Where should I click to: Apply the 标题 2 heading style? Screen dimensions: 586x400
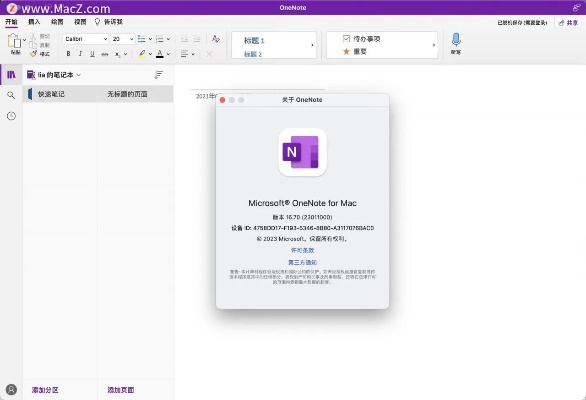tap(253, 54)
